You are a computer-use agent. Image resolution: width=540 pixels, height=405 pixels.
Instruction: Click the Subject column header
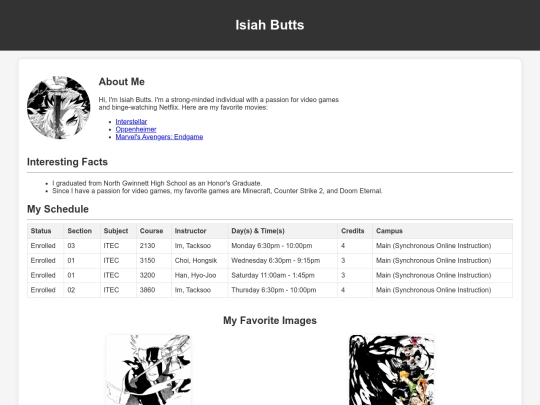pos(118,231)
